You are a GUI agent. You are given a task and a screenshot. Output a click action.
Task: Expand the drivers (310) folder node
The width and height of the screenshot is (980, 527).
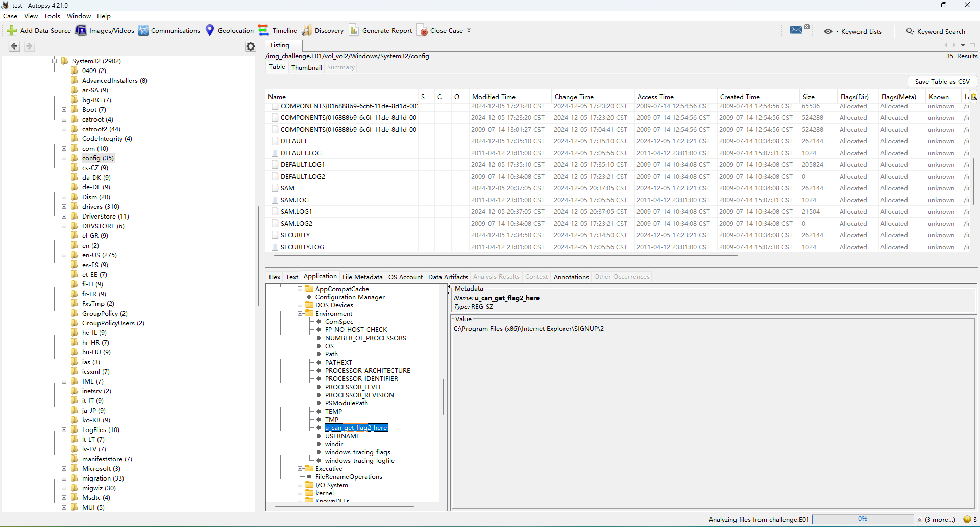click(x=64, y=206)
